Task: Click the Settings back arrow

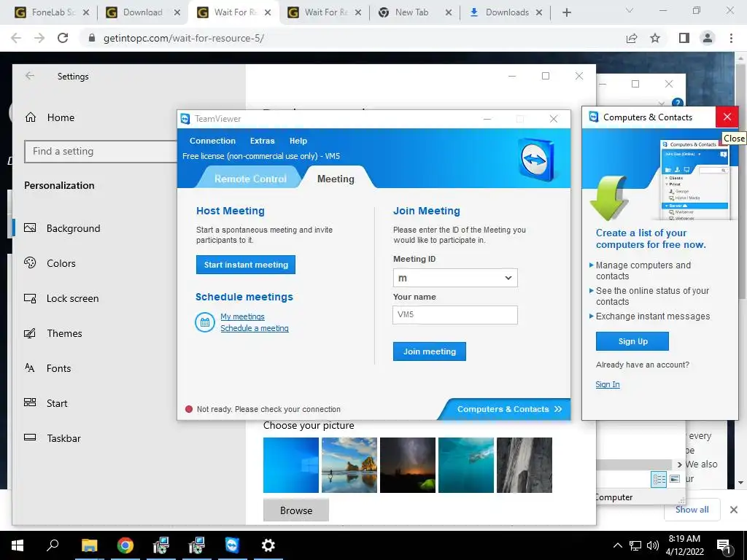Action: tap(30, 76)
